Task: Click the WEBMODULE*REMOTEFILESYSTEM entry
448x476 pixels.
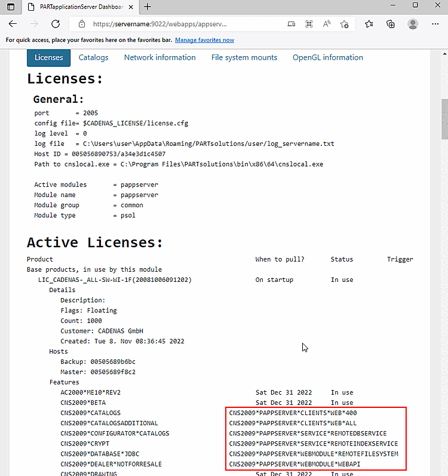Action: tap(314, 454)
